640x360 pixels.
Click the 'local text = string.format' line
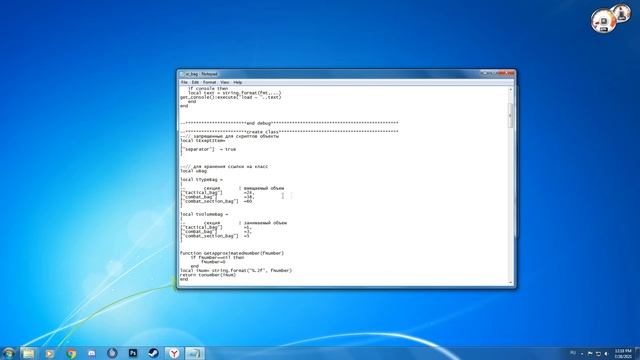click(x=234, y=93)
